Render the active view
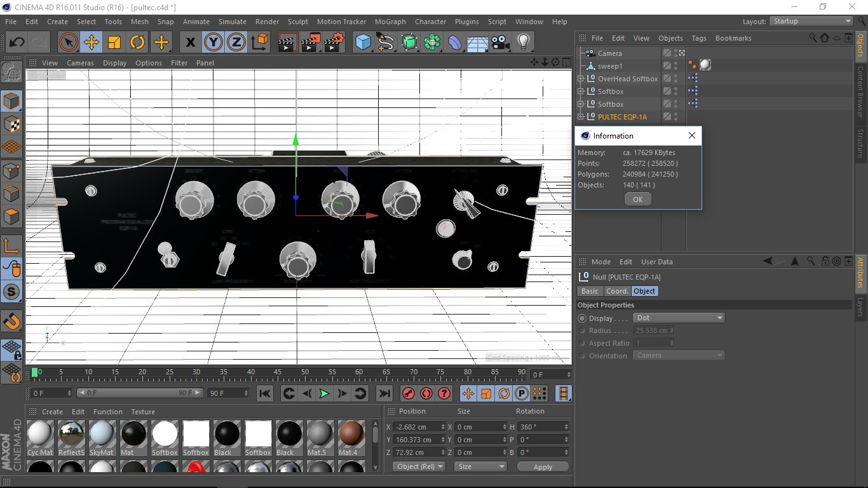The height and width of the screenshot is (488, 868). (288, 43)
